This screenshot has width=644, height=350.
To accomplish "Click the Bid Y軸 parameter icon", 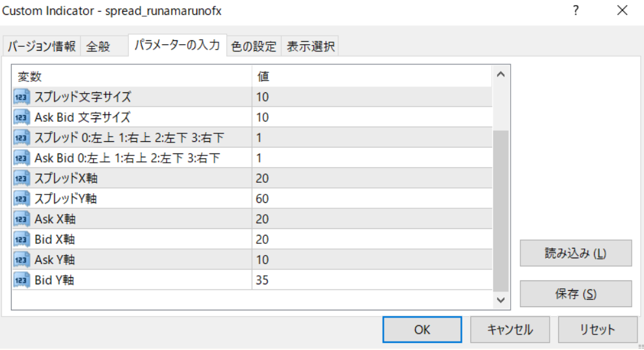I will [22, 280].
